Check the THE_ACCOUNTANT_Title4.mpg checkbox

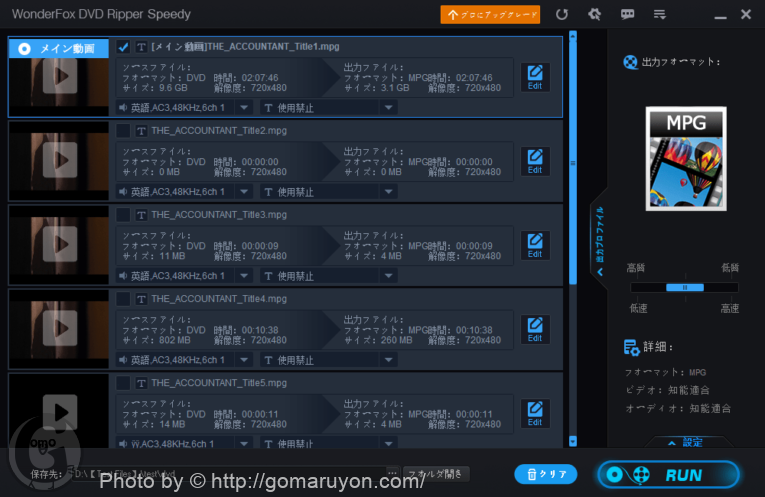click(123, 298)
